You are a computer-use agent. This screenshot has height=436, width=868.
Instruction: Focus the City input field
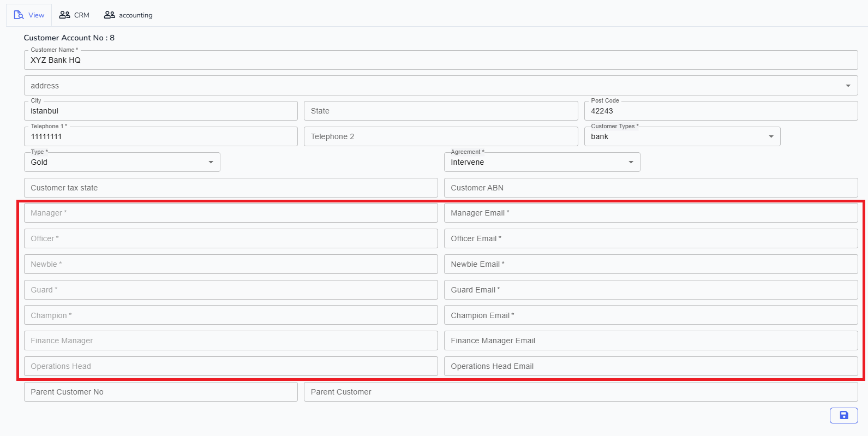pos(160,111)
